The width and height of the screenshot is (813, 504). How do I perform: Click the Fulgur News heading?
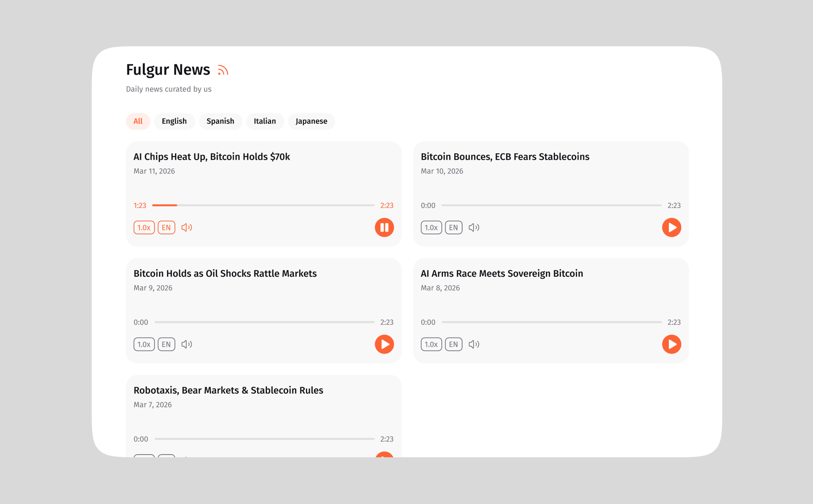168,70
